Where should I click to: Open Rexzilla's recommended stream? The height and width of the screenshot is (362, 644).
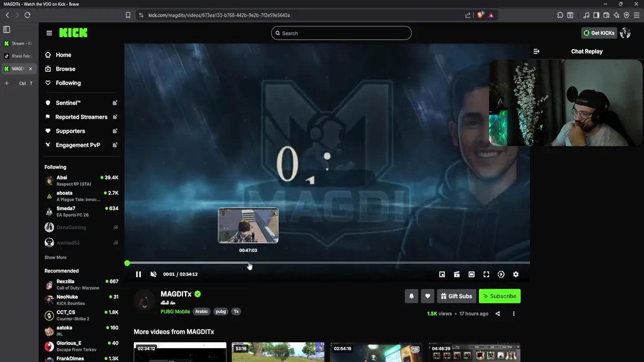pos(81,285)
